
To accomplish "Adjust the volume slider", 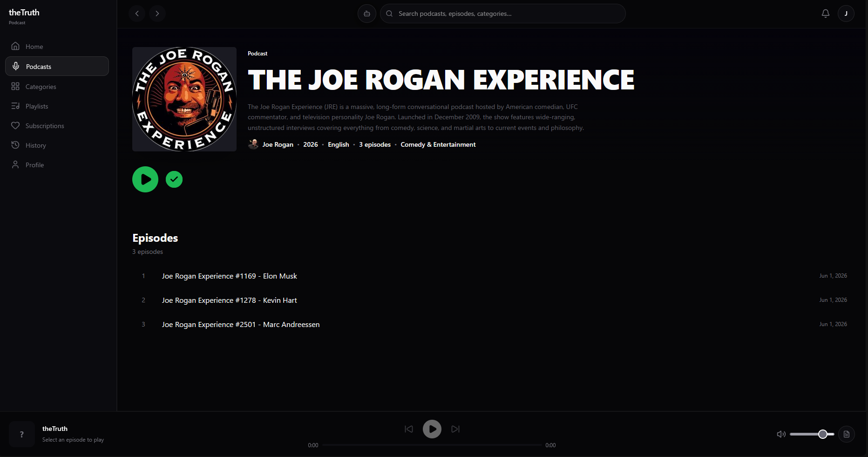I will [812, 434].
